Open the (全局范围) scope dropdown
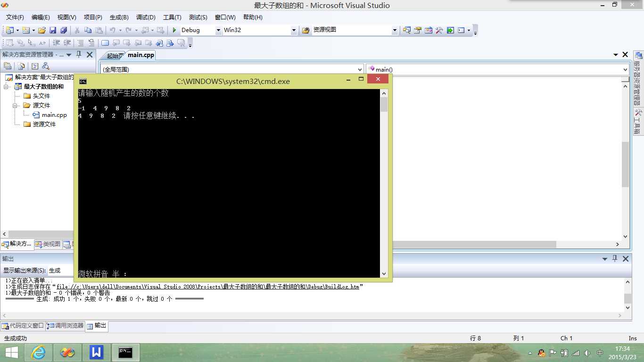Image resolution: width=644 pixels, height=362 pixels. (360, 69)
